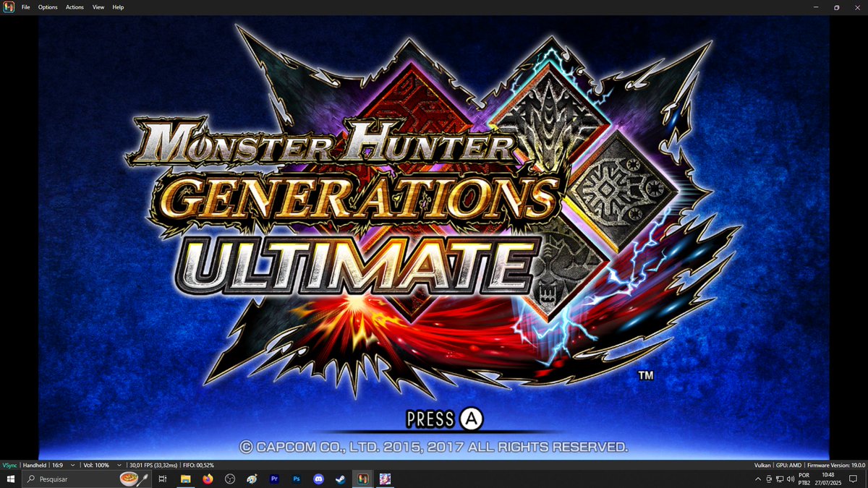Viewport: 868px width, 488px height.
Task: Click the Ryujinx logo in title bar
Action: pyautogui.click(x=8, y=7)
